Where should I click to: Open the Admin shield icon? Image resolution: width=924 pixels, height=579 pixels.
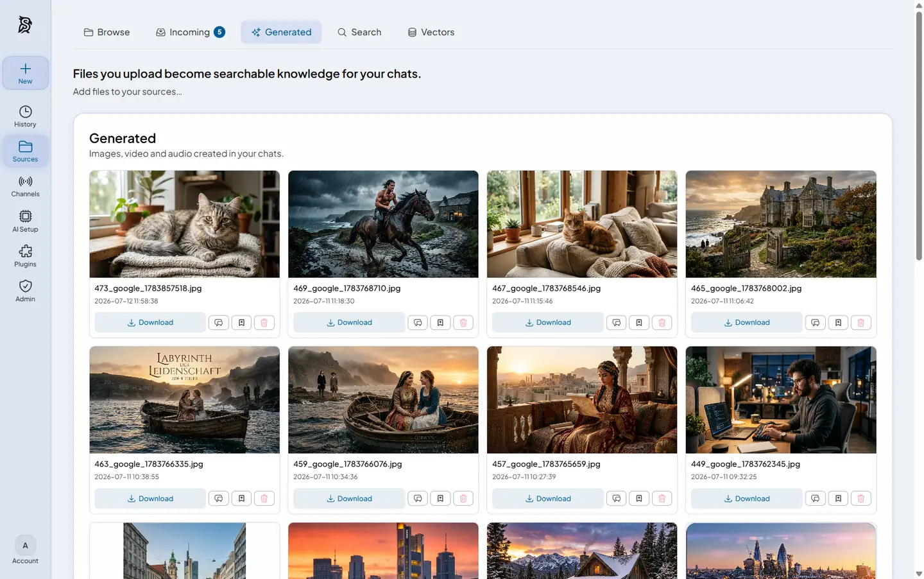25,290
